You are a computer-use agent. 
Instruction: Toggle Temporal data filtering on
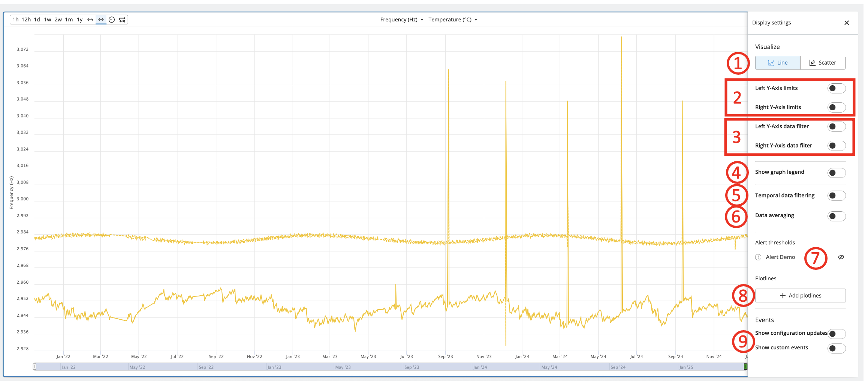836,196
